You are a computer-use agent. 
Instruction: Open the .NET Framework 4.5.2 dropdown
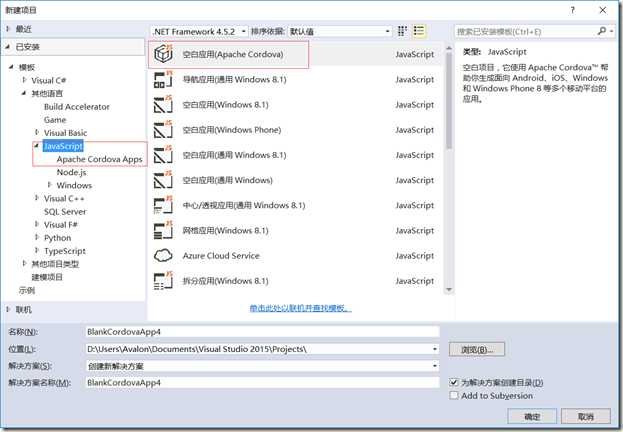[x=199, y=31]
